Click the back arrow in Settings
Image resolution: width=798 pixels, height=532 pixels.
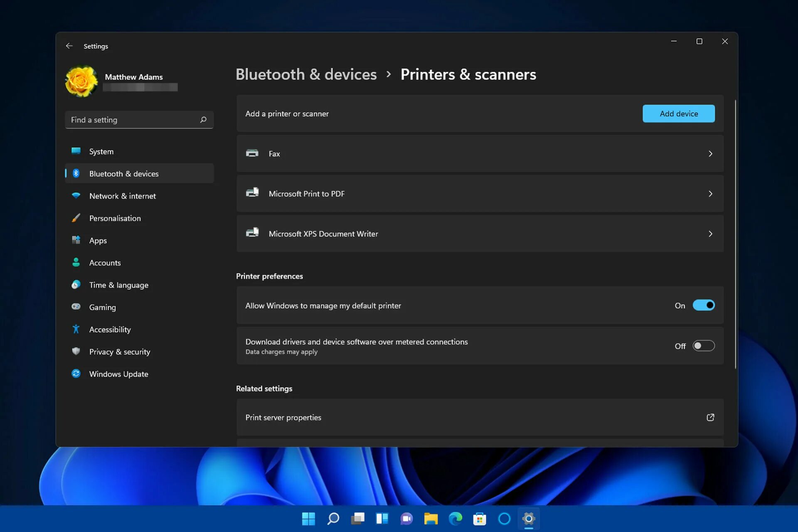coord(69,46)
